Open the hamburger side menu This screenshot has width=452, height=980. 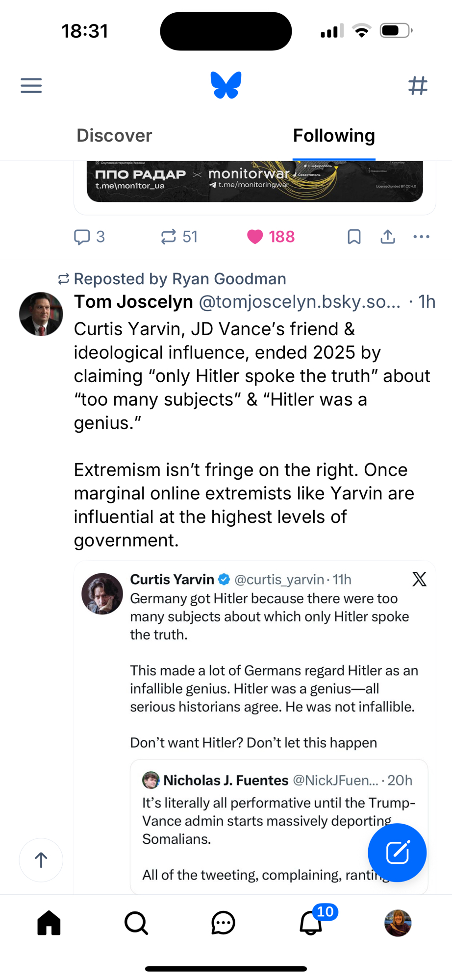(31, 85)
